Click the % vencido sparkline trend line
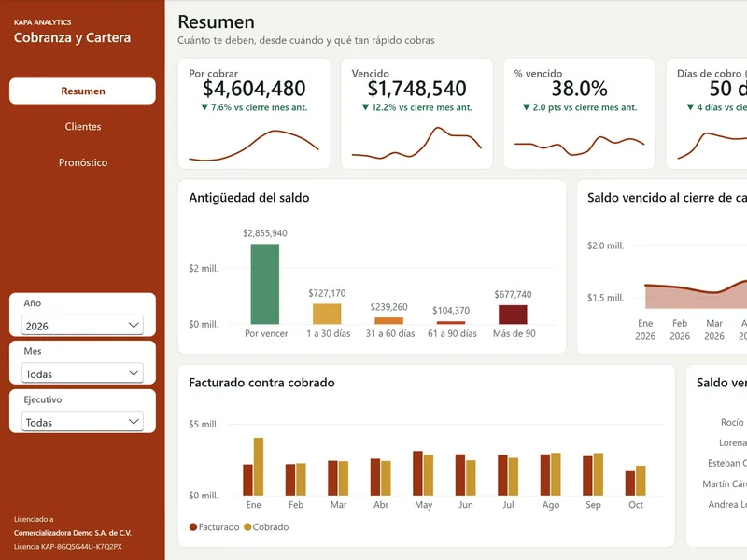This screenshot has height=560, width=747. coord(579,146)
